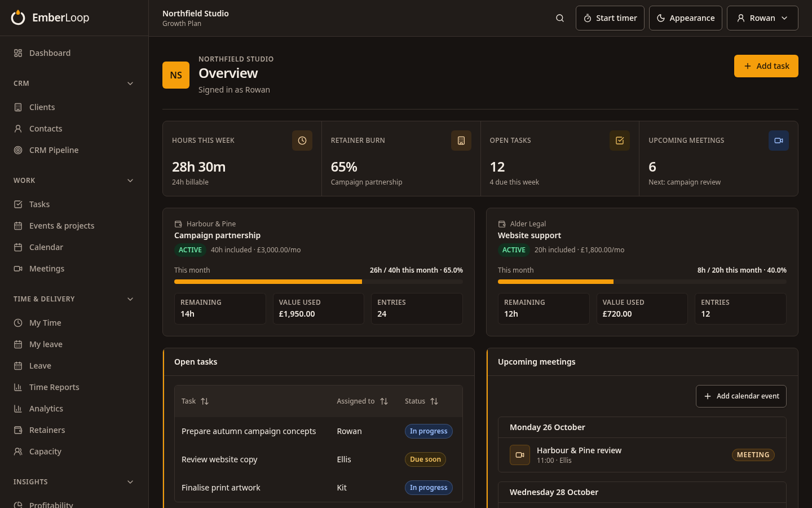Screen dimensions: 812x508
Task: Click the Appearance button
Action: point(686,18)
